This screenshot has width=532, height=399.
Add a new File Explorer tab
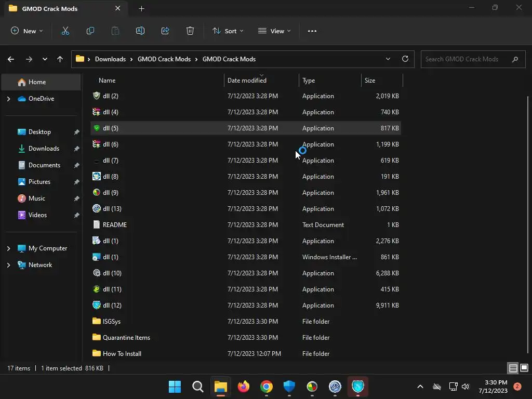141,9
